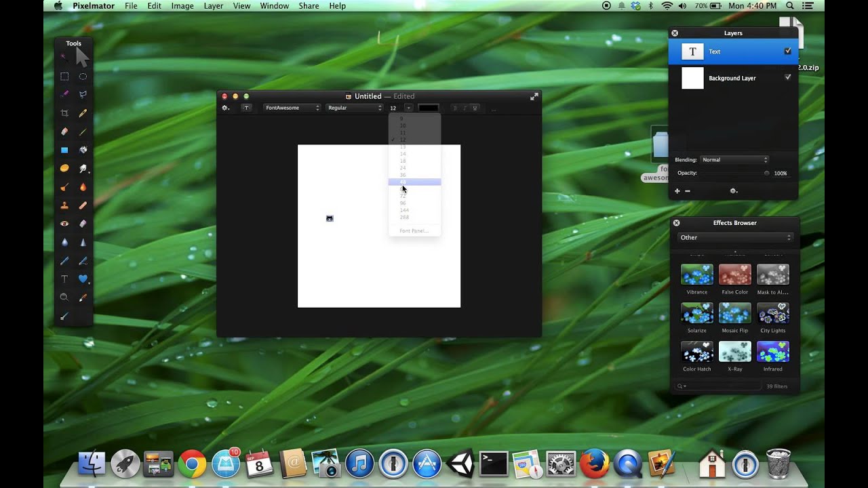
Task: Select the Red Eye tool
Action: pyautogui.click(x=64, y=223)
